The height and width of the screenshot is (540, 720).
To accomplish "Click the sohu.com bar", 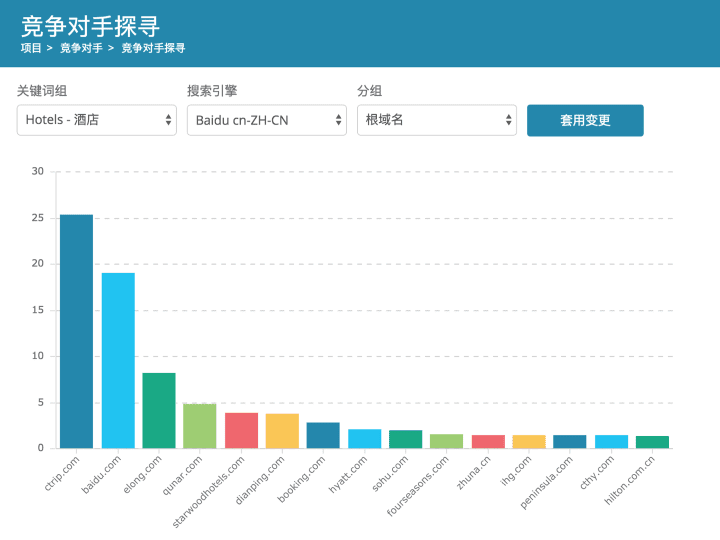I will point(405,439).
